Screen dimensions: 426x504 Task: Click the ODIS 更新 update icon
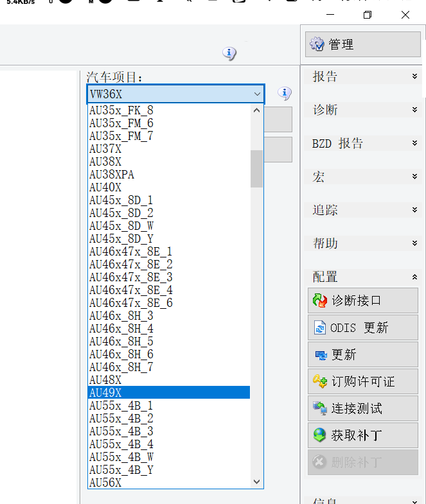tap(319, 328)
